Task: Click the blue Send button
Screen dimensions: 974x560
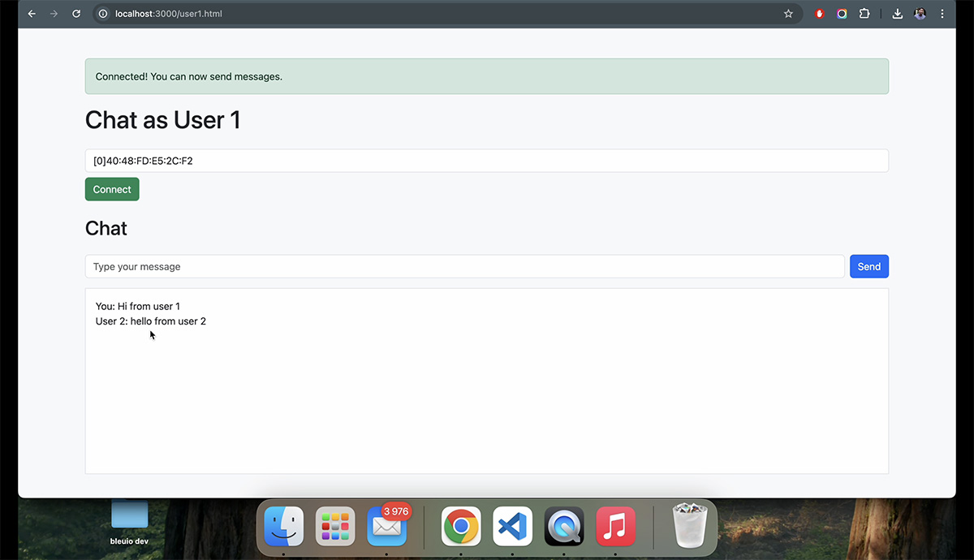Action: [x=868, y=266]
